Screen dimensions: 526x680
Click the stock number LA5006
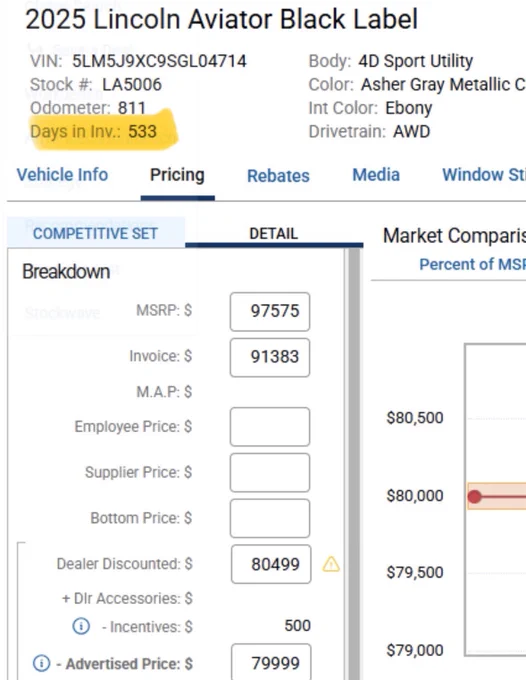(x=132, y=85)
